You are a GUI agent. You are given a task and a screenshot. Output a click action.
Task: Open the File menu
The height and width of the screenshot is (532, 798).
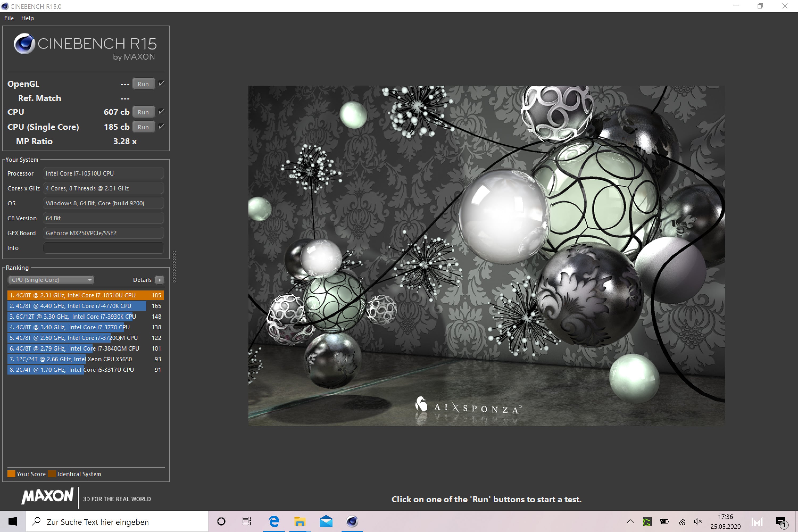[x=9, y=18]
